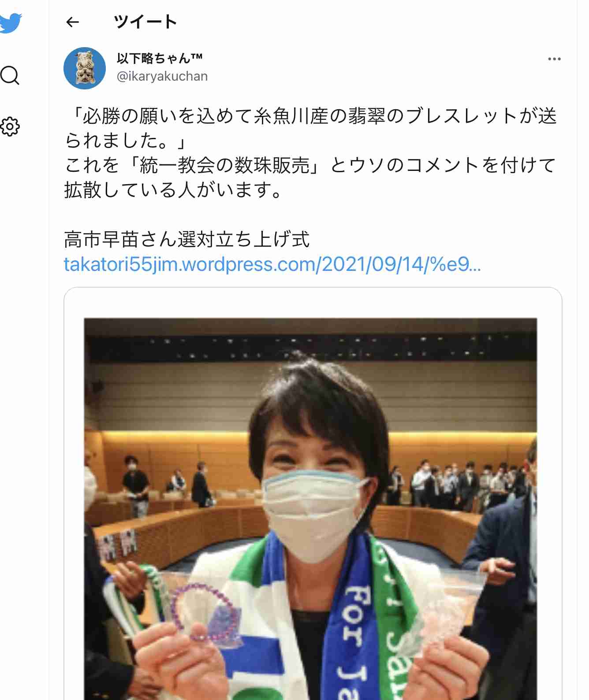The image size is (589, 700).
Task: Click the white face mask in the photo
Action: tap(314, 514)
